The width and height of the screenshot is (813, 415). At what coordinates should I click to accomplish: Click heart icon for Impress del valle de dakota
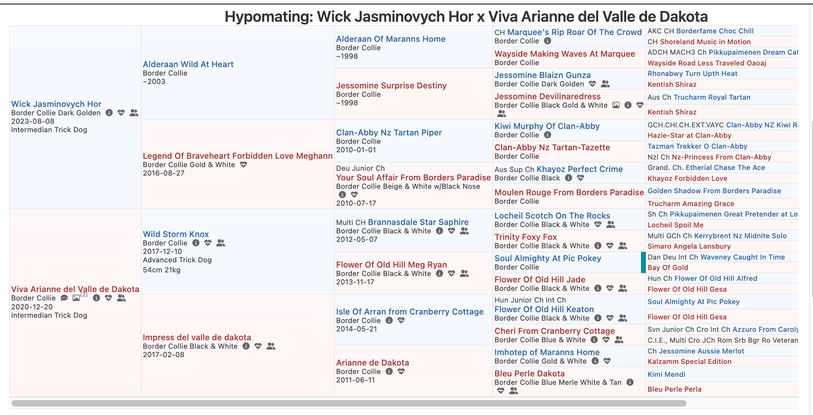(258, 346)
